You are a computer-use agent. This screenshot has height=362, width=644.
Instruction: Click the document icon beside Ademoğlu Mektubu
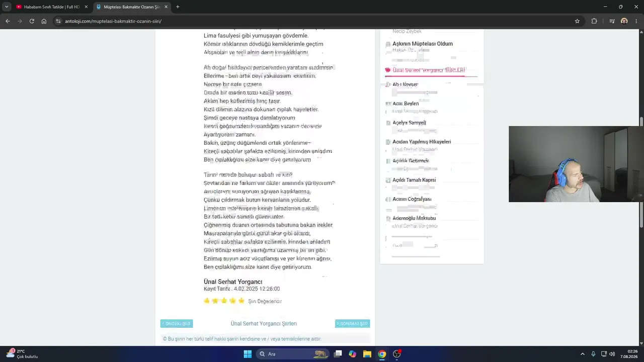click(388, 219)
